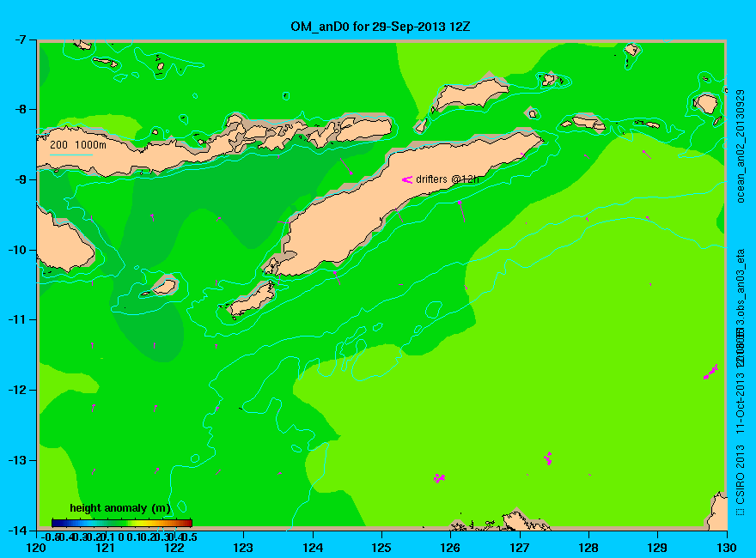The image size is (756, 558).
Task: Click the 'drifters @12h' legend label
Action: point(448,179)
